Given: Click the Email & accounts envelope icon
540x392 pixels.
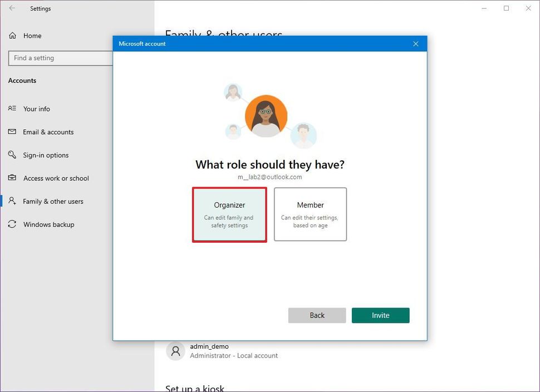Looking at the screenshot, I should 12,132.
